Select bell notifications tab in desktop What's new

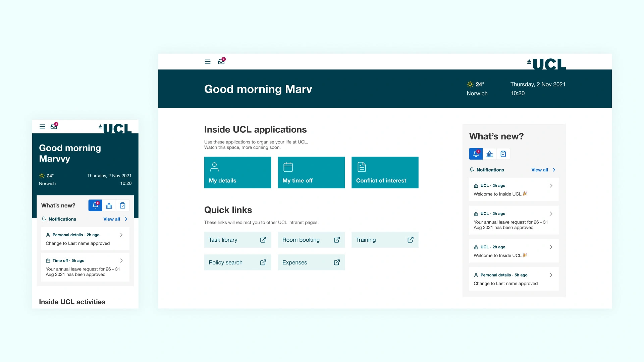476,154
